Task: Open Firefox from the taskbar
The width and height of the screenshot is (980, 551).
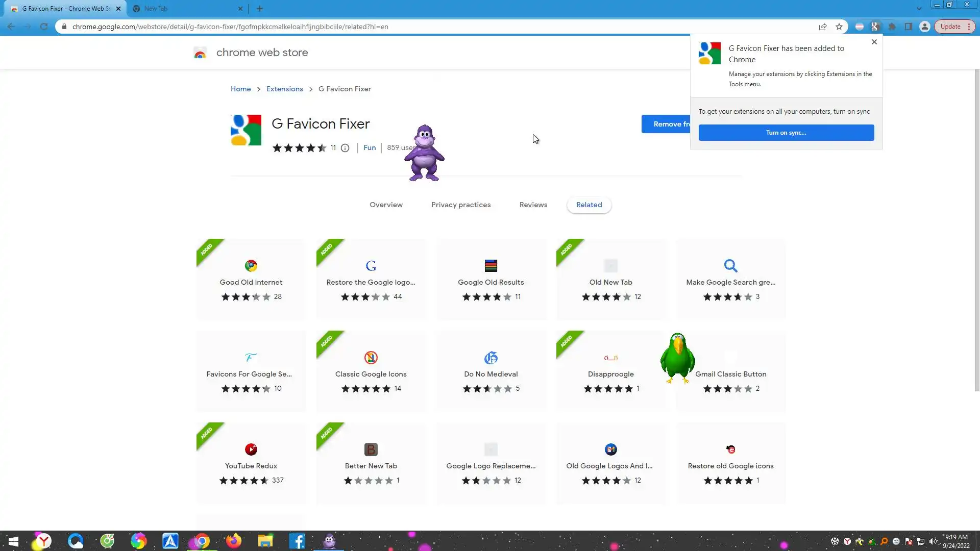Action: pyautogui.click(x=234, y=541)
